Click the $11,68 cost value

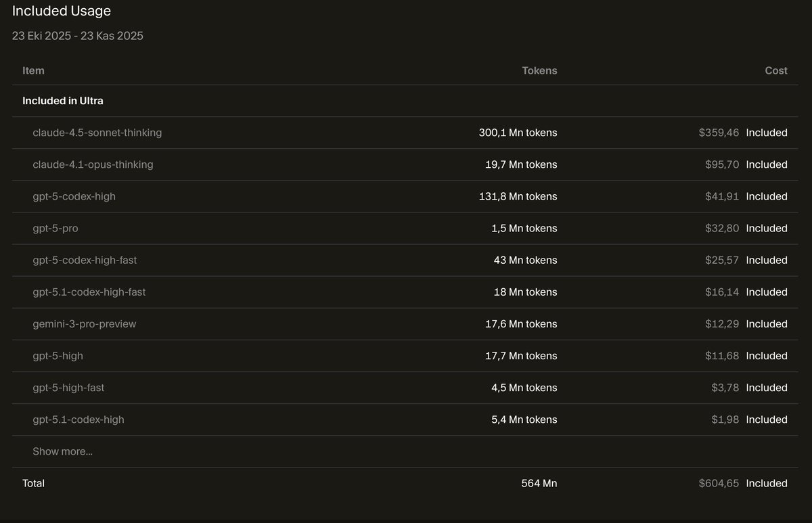click(722, 355)
